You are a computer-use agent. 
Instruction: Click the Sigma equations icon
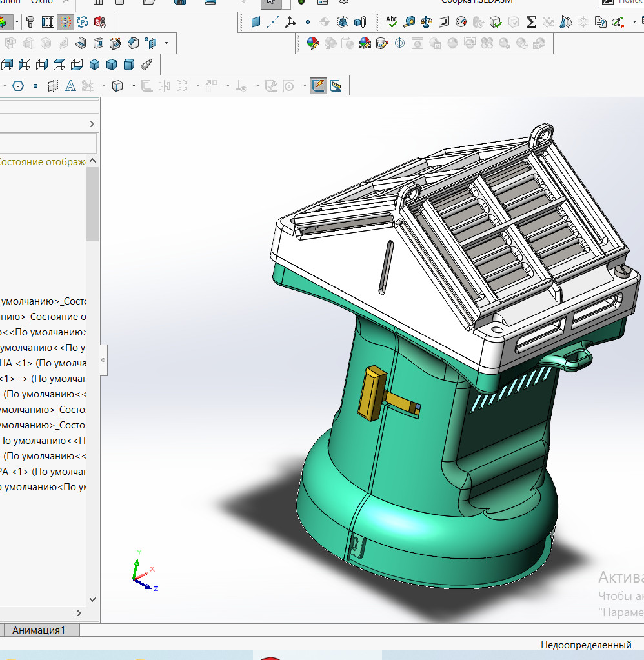[531, 23]
